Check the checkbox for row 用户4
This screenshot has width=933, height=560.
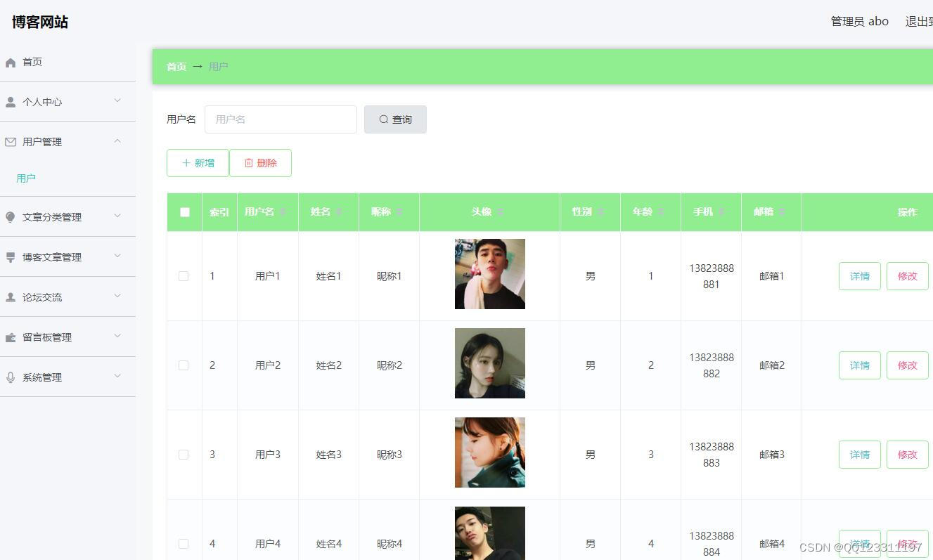point(184,544)
